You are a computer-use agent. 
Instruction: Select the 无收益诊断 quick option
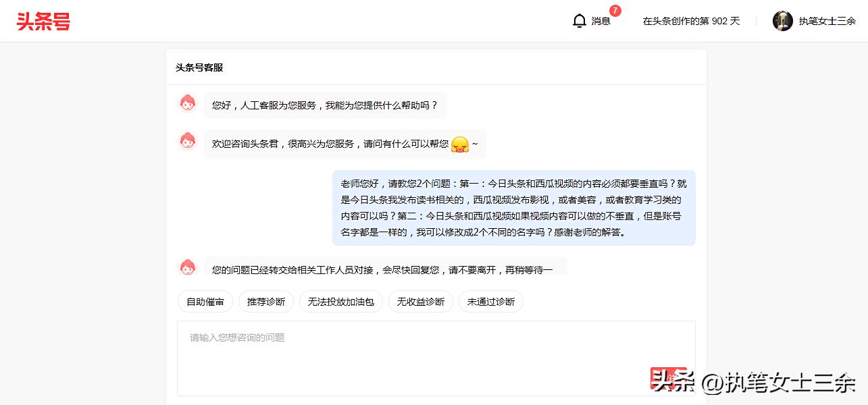pyautogui.click(x=420, y=301)
